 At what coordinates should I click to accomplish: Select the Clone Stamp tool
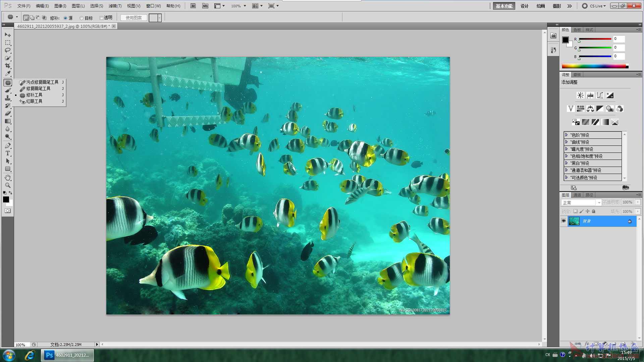click(8, 98)
